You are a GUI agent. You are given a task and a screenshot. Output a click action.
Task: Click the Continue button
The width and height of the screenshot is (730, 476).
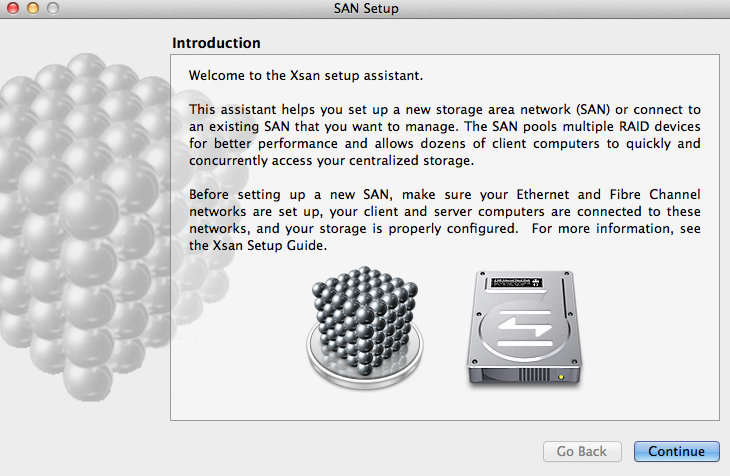676,451
